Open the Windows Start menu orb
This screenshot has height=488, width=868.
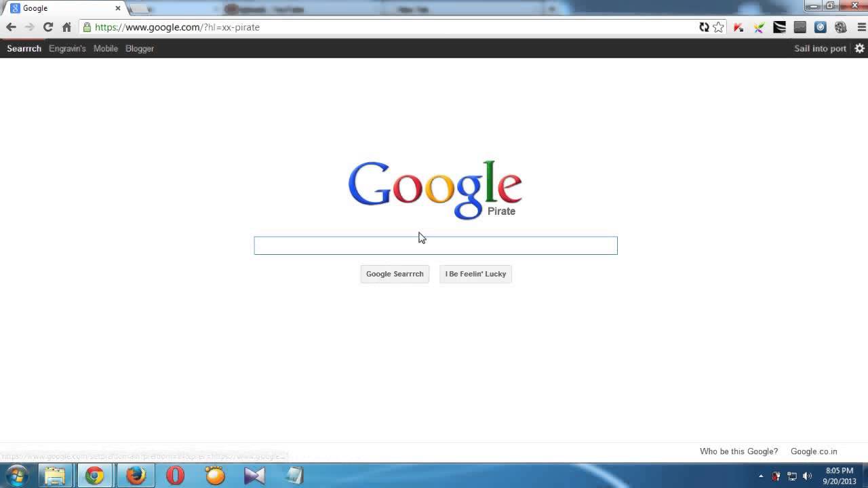tap(16, 475)
